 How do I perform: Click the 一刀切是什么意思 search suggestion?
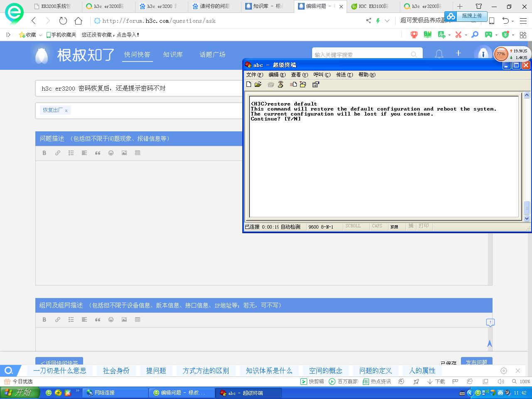click(60, 371)
